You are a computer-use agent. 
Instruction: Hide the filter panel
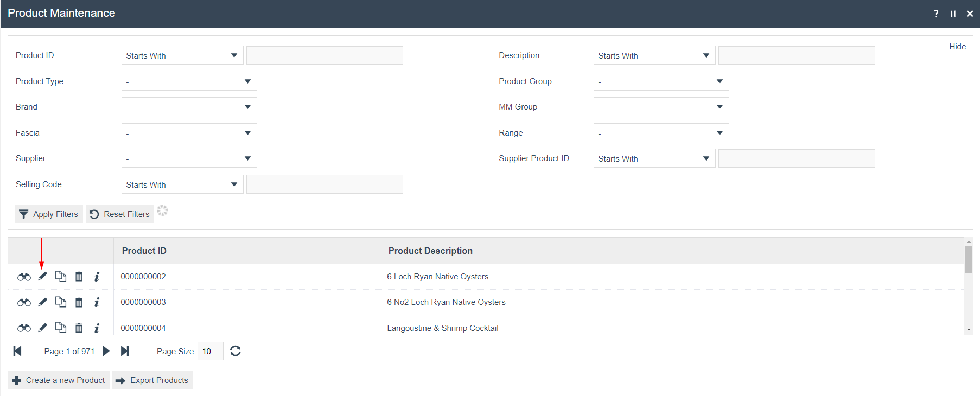957,47
